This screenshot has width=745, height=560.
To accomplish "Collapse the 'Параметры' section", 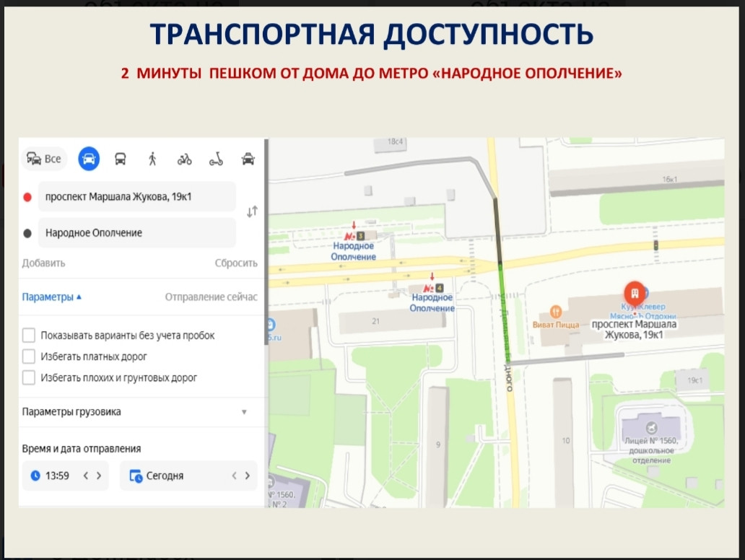I will point(52,297).
